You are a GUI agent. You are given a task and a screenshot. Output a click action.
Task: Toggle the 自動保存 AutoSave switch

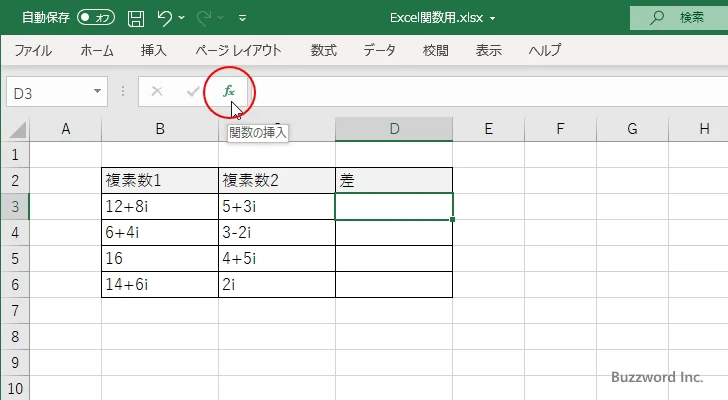point(96,18)
